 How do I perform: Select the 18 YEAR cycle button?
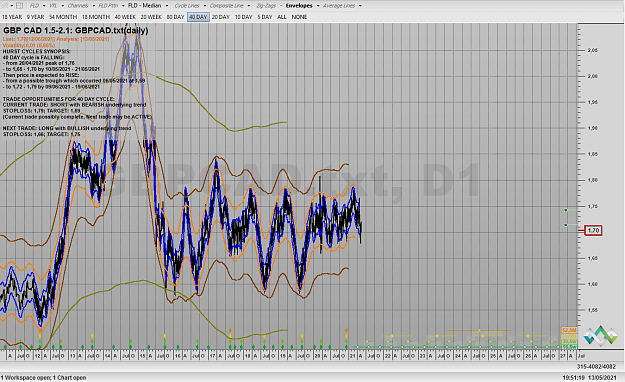coord(12,17)
